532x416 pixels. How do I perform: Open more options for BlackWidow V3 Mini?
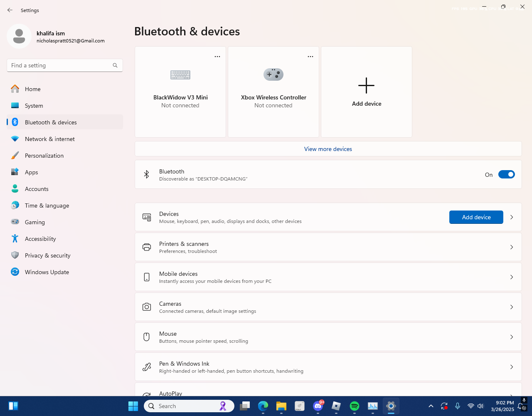tap(217, 57)
